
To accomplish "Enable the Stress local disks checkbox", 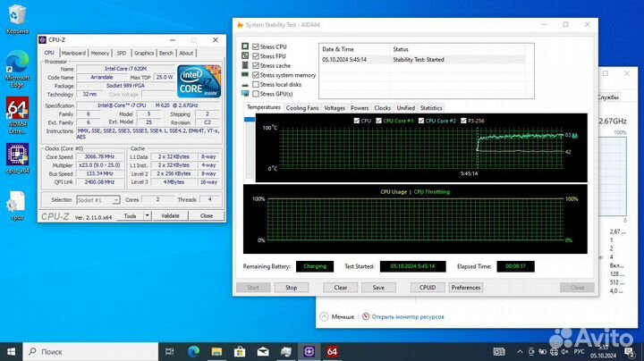I will pos(245,85).
